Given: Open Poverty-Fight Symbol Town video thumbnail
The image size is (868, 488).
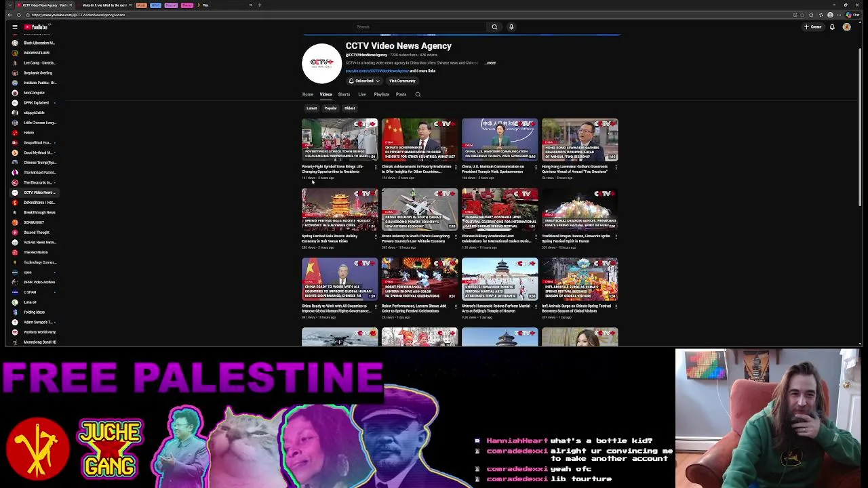Looking at the screenshot, I should [340, 140].
